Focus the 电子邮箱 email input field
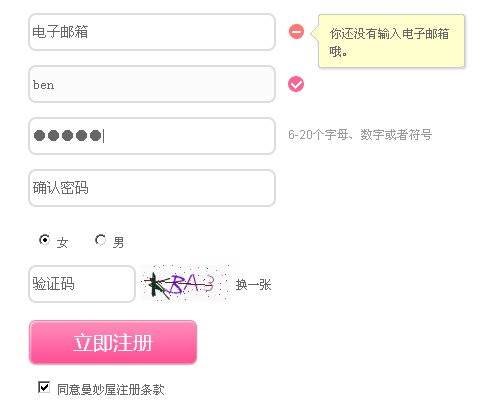 [x=152, y=32]
